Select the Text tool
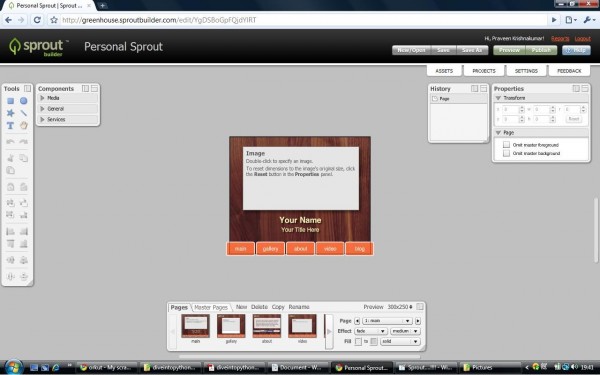Viewport: 600px width, 375px height. [11, 126]
